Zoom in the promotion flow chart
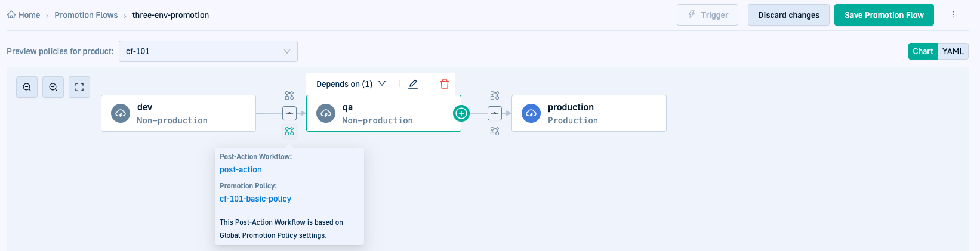 [x=53, y=87]
